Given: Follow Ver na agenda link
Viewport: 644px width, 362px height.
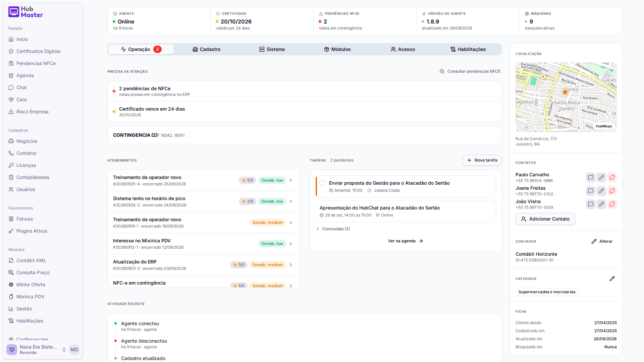Looking at the screenshot, I should click(x=406, y=241).
